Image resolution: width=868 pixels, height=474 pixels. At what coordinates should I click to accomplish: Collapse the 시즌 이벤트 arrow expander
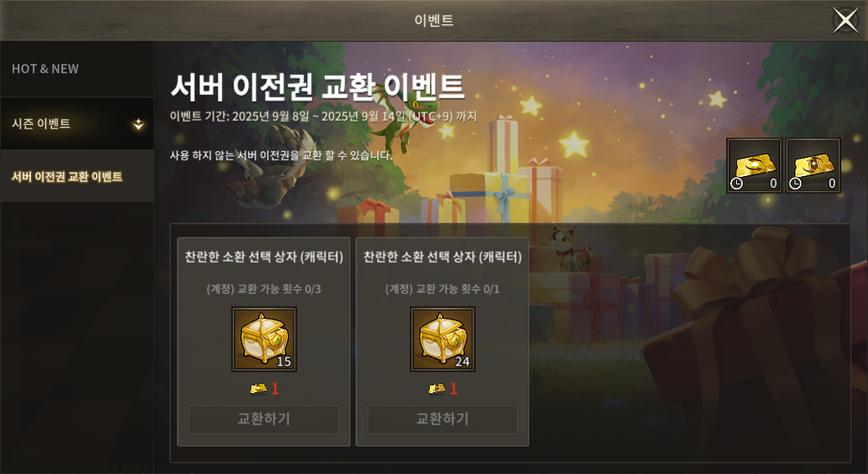point(139,124)
